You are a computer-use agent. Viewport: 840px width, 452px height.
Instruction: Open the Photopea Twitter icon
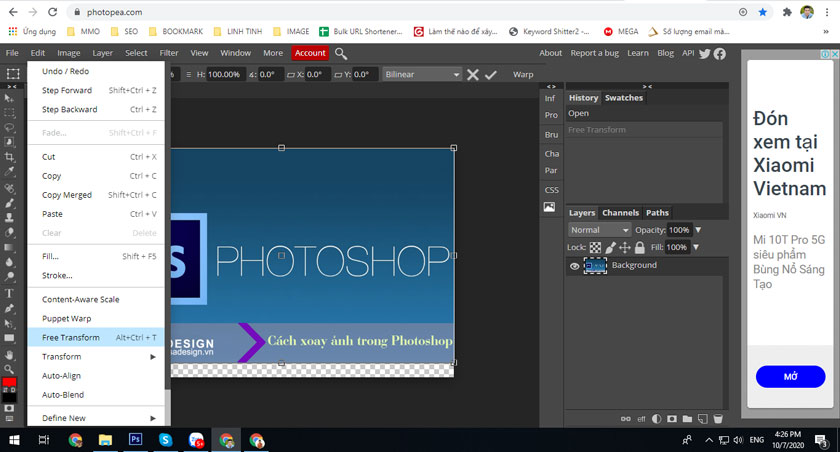click(704, 54)
